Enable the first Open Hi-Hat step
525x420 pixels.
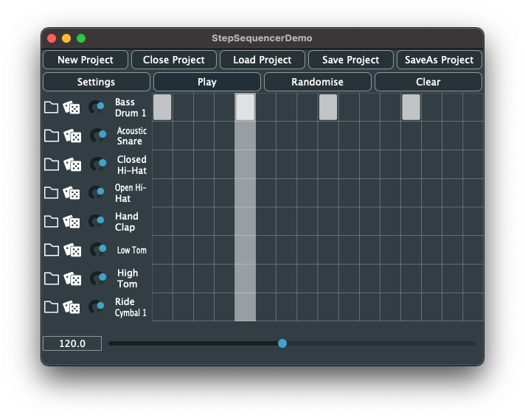(x=162, y=193)
